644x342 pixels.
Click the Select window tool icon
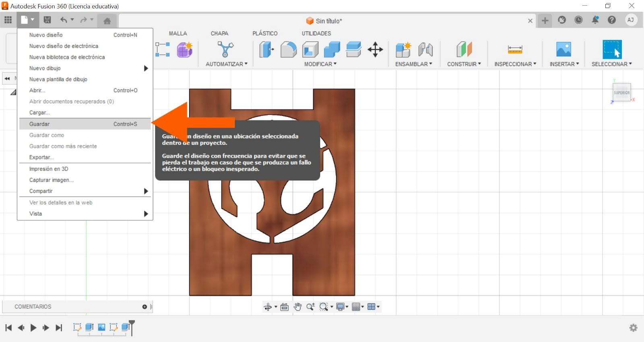pos(612,49)
